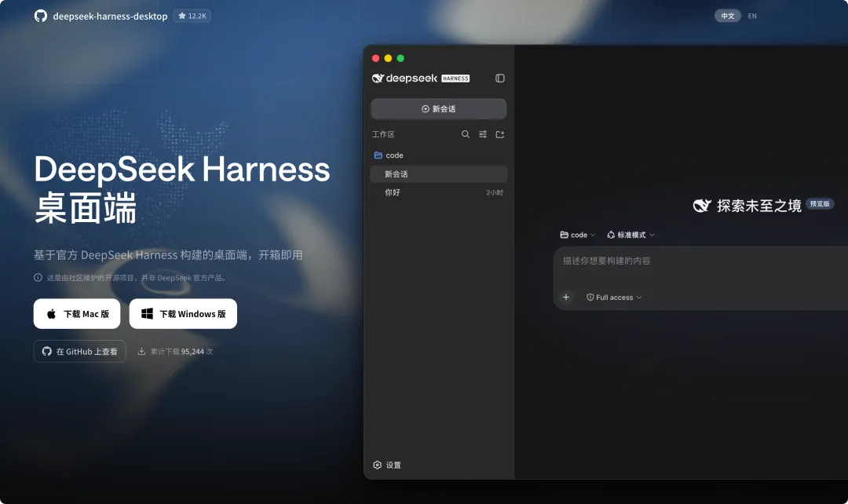Click the whale logo beside 探索未至之境
The image size is (848, 504).
click(701, 206)
